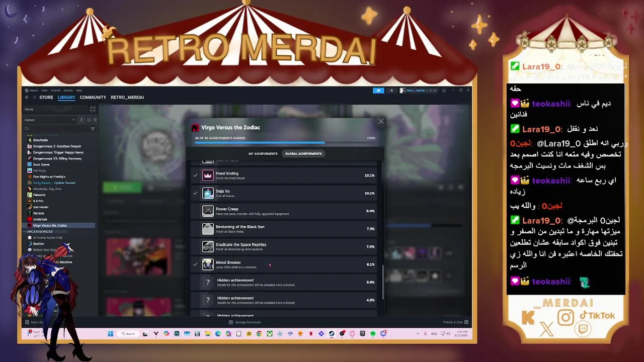Click the library Home button
The height and width of the screenshot is (362, 644).
point(29,109)
